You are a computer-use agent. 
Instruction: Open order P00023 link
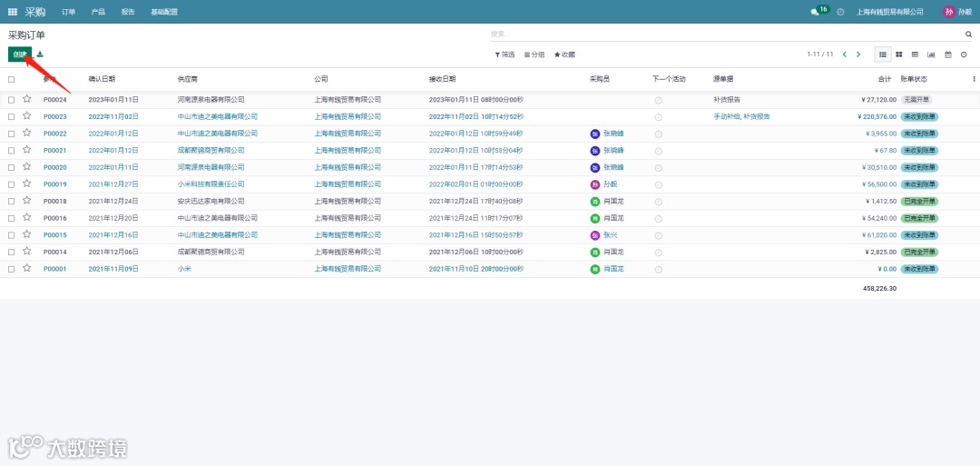click(55, 117)
